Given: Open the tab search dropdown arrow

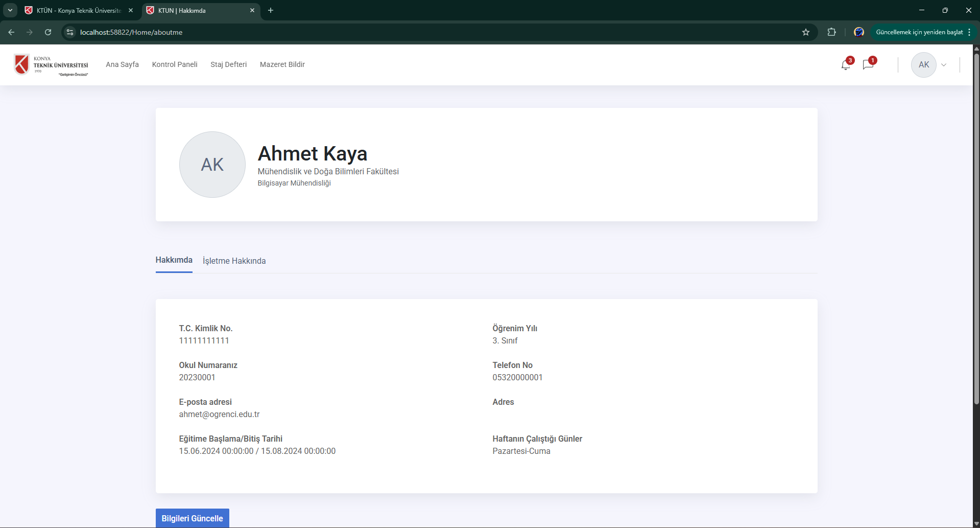Looking at the screenshot, I should pos(10,10).
